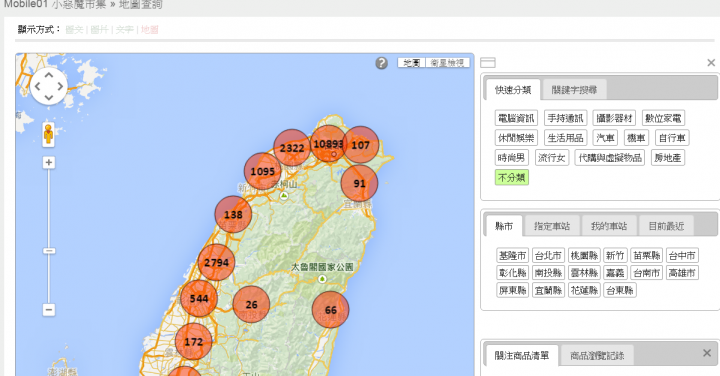The image size is (720, 376).
Task: Open the map help question mark icon
Action: coord(381,63)
